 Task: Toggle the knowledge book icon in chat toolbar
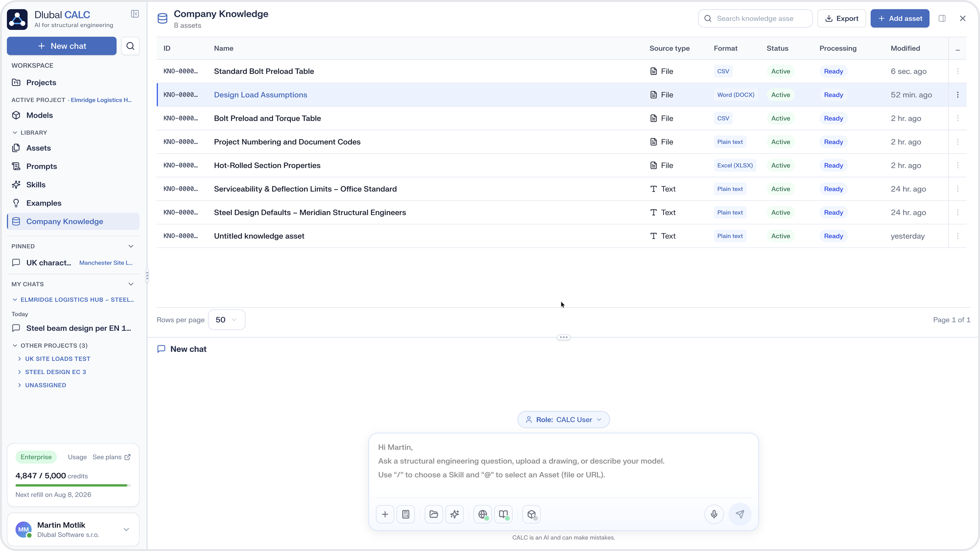point(503,514)
